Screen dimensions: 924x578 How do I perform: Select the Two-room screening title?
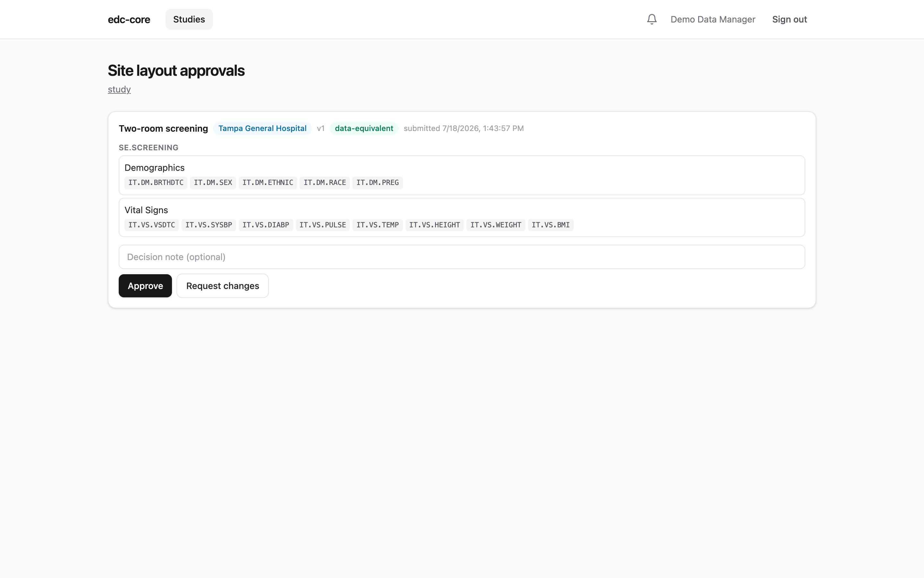point(163,128)
